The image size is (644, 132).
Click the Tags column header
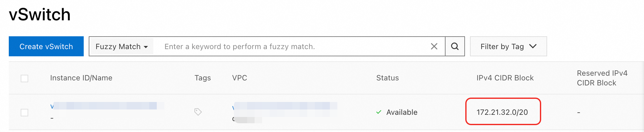click(x=203, y=78)
